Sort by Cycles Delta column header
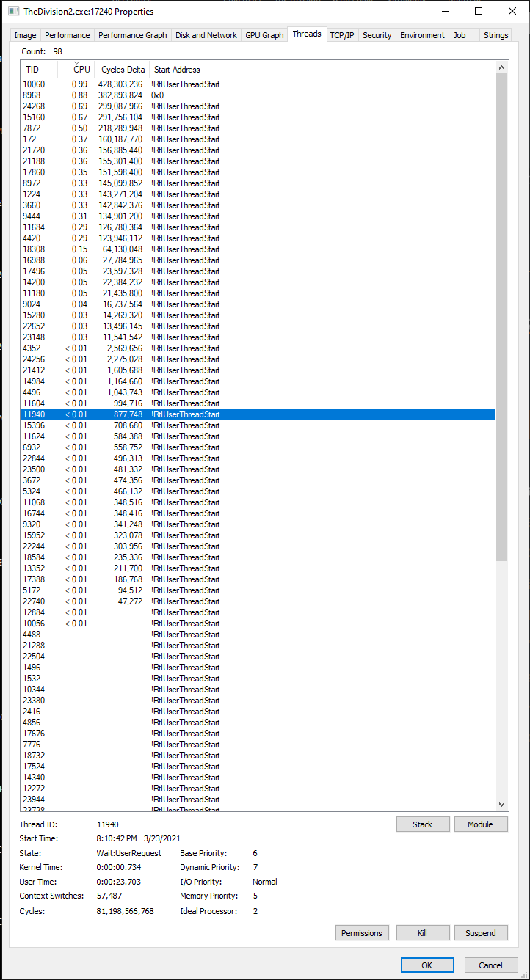This screenshot has width=530, height=980. point(123,70)
